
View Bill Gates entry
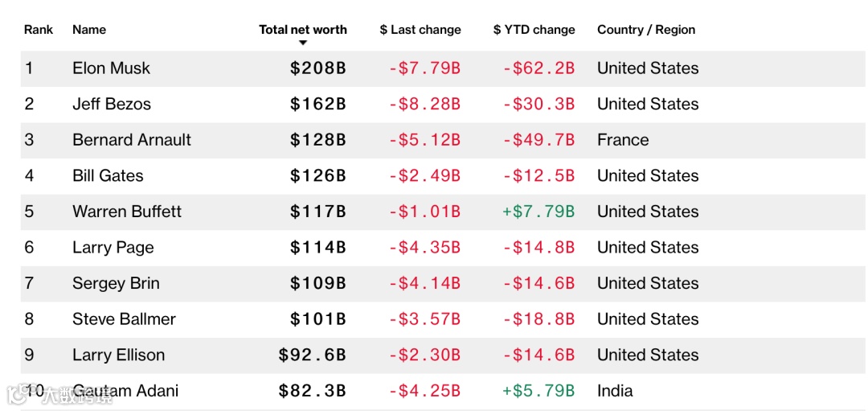pyautogui.click(x=108, y=175)
